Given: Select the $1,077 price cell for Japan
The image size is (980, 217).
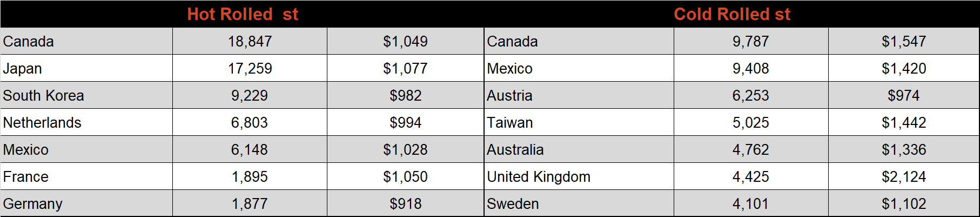Looking at the screenshot, I should pos(405,68).
